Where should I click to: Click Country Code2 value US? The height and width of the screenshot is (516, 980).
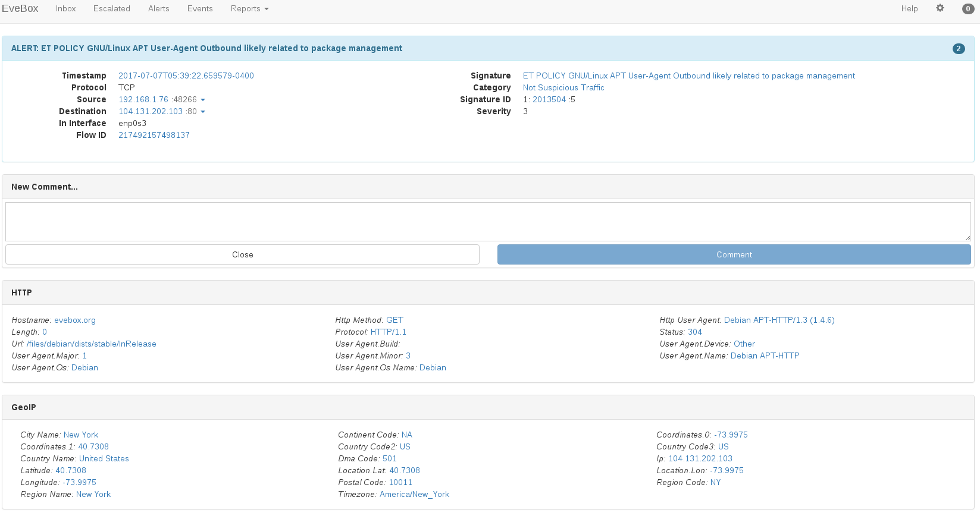click(x=405, y=447)
